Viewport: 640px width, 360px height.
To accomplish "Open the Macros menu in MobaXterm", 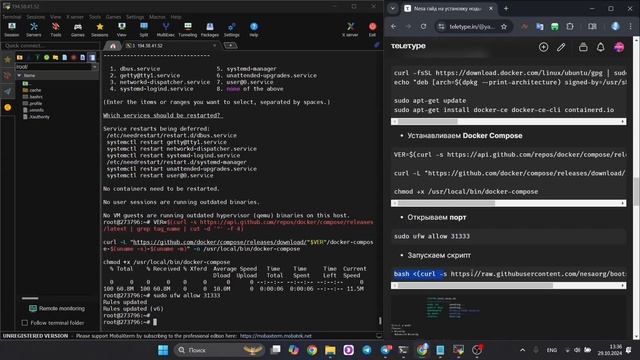I will [157, 17].
